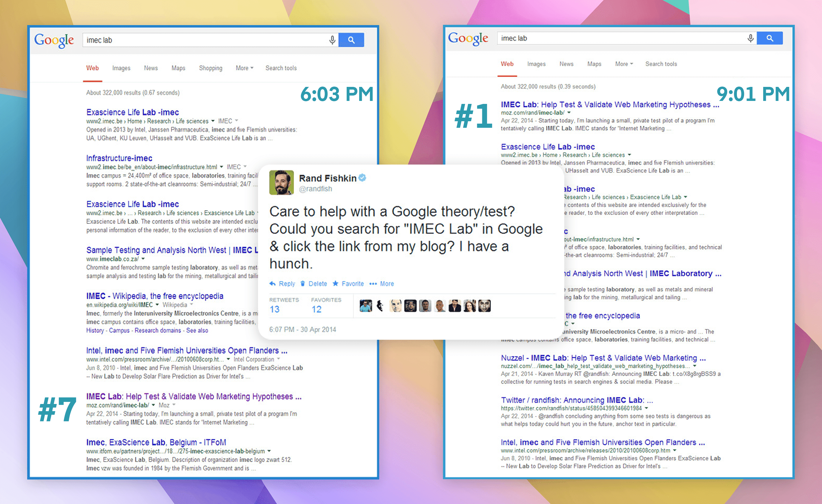Expand arrow beside nuzzel.com URL in right window
This screenshot has height=504, width=822.
click(695, 366)
